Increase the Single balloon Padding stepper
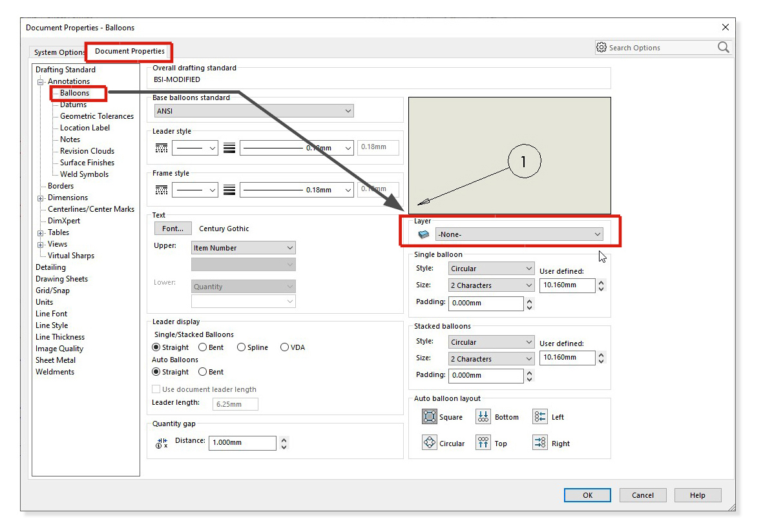The height and width of the screenshot is (532, 763). [530, 300]
